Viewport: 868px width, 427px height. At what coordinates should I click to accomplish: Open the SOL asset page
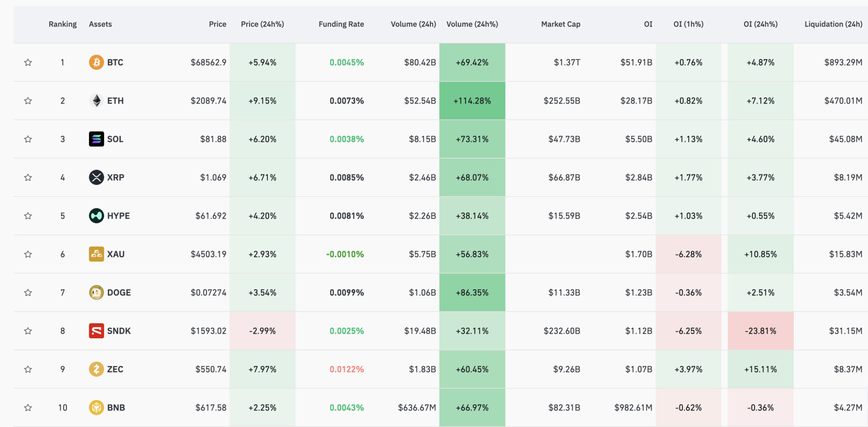tap(115, 139)
